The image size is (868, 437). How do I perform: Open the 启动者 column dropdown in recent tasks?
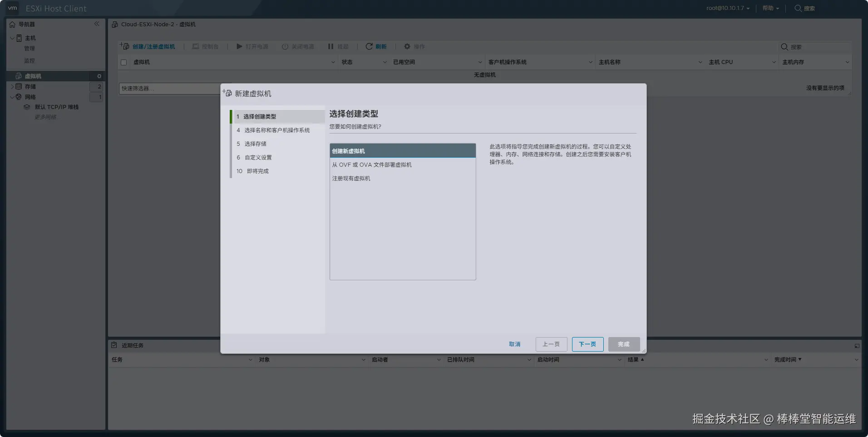tap(439, 360)
